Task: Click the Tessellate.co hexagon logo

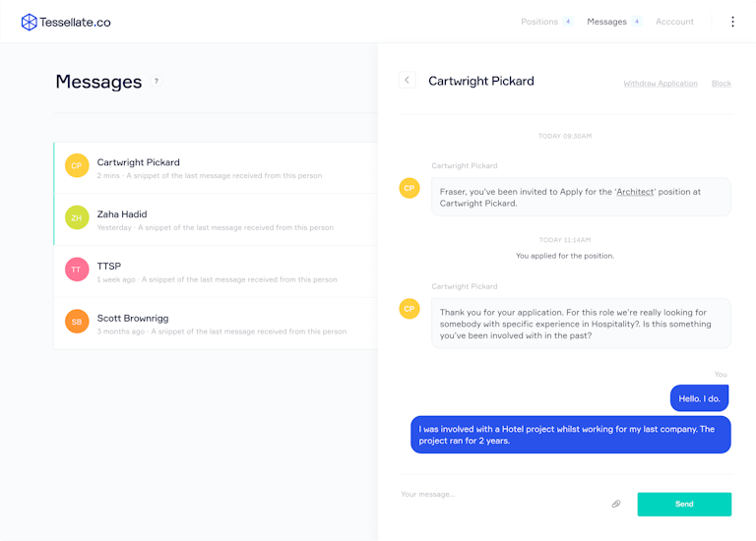Action: 29,23
